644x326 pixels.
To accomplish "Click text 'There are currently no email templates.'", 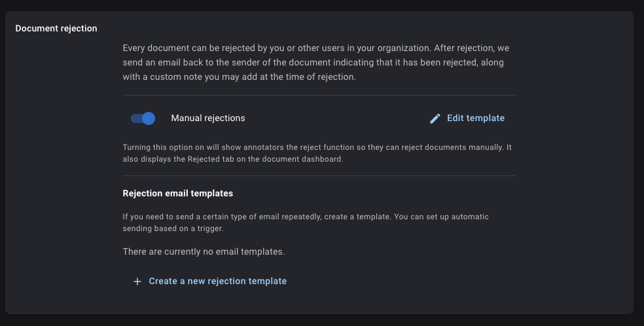I will [204, 251].
